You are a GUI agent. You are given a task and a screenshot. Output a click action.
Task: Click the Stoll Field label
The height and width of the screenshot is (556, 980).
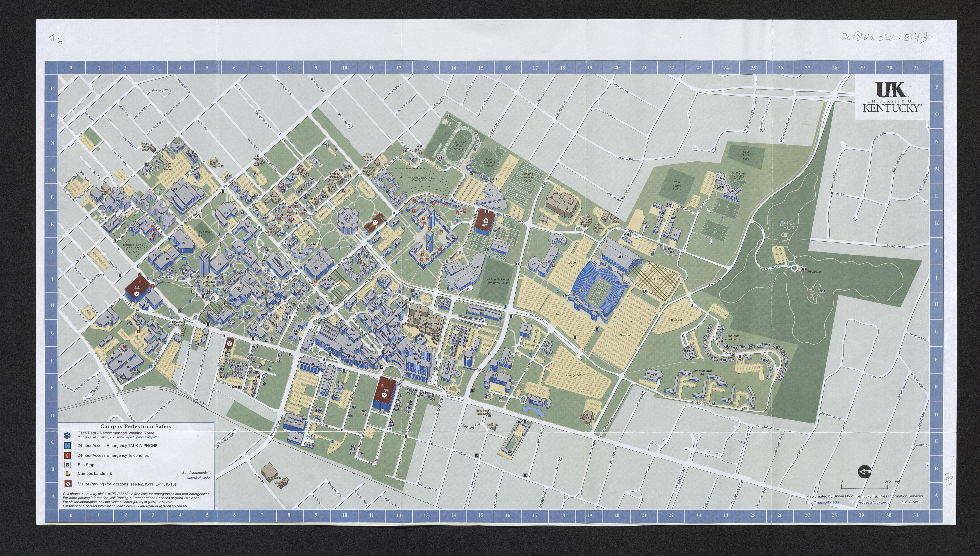coord(205,232)
